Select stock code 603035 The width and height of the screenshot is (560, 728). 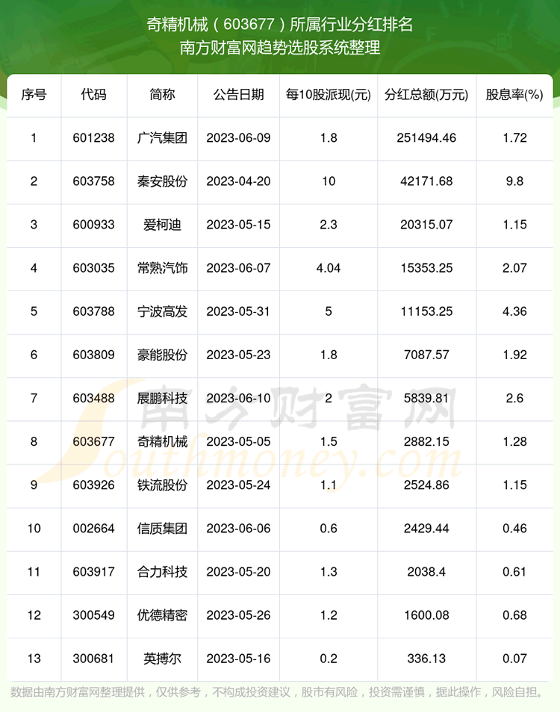pyautogui.click(x=94, y=268)
